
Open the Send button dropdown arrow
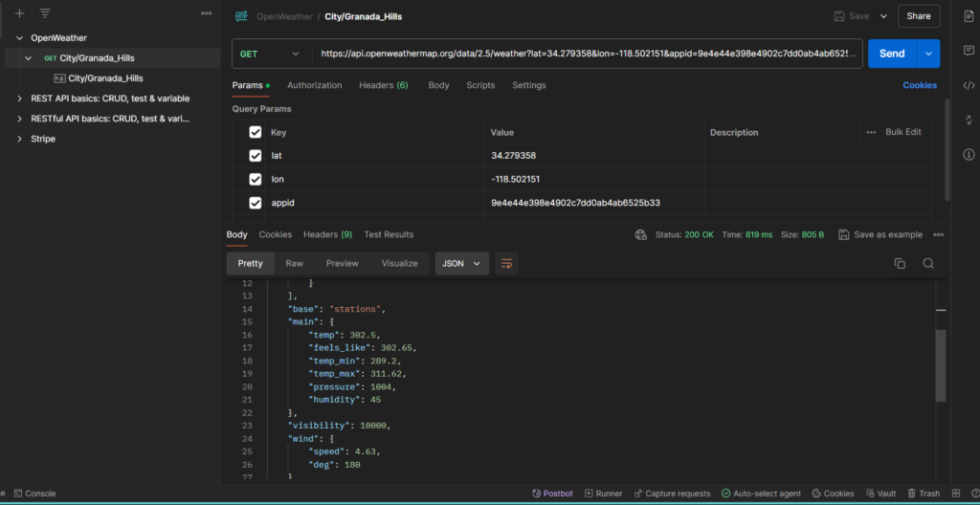(x=928, y=54)
